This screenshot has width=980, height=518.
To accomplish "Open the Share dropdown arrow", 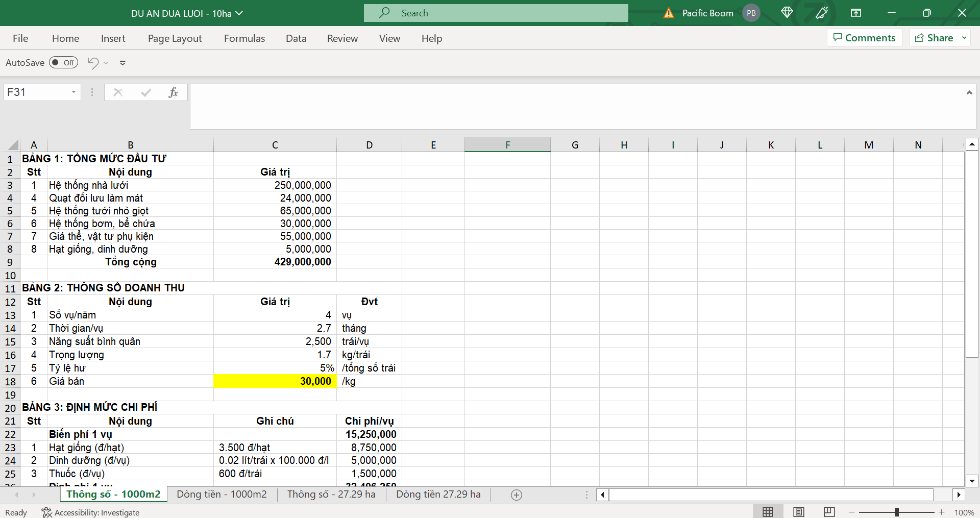I will [964, 38].
